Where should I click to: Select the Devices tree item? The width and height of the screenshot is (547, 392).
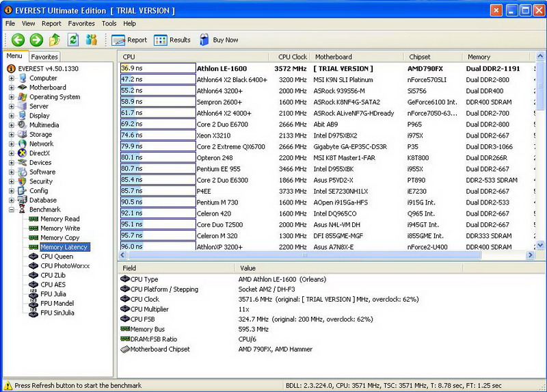[40, 163]
